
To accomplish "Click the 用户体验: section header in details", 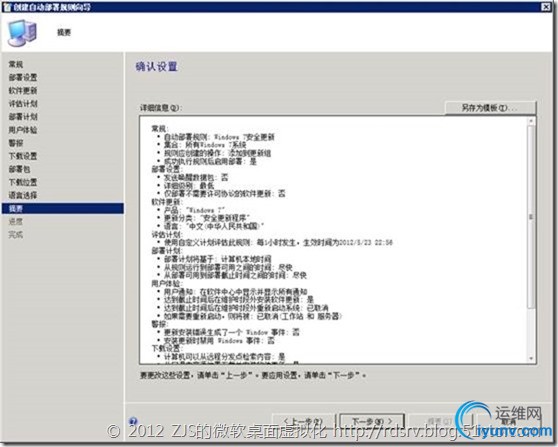I will (167, 283).
